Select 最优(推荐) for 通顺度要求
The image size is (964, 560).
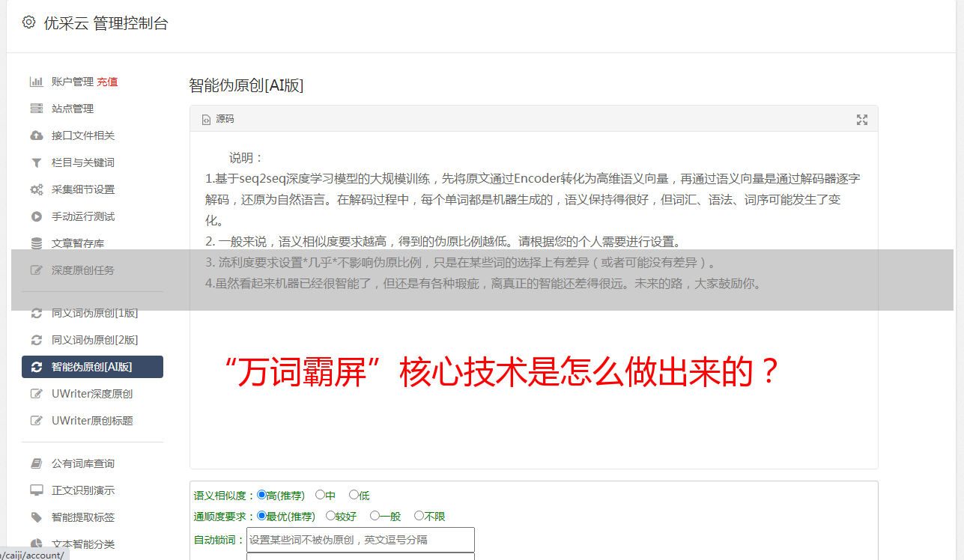pyautogui.click(x=261, y=516)
